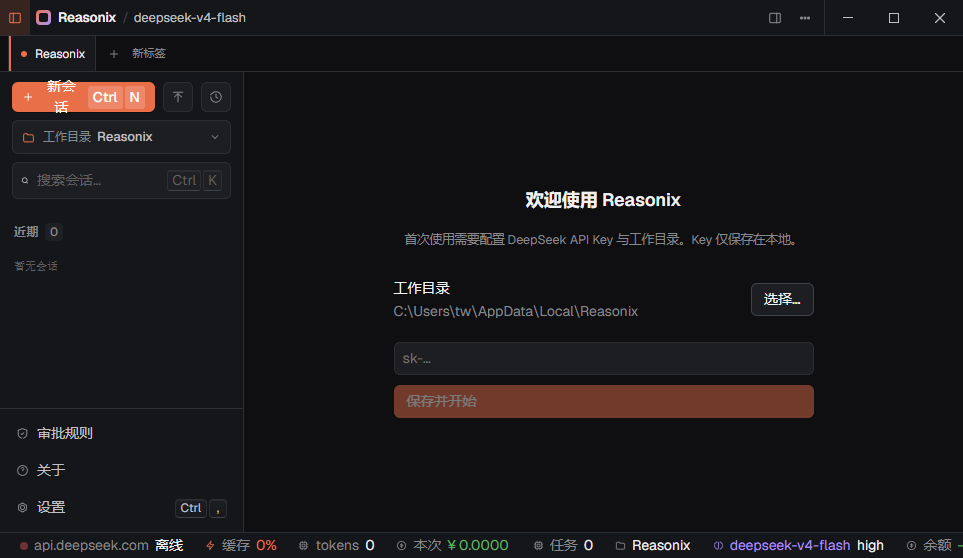
Task: Toggle the right split panel icon
Action: point(775,18)
